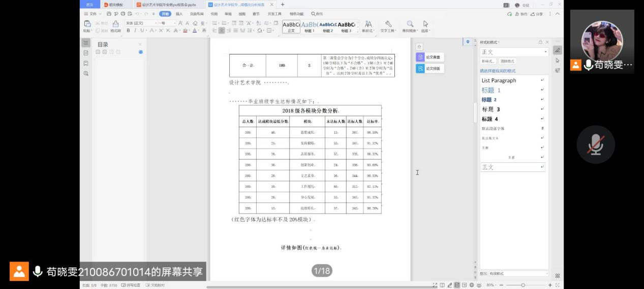Expand the 正文 style dropdown in styles panel

545,52
